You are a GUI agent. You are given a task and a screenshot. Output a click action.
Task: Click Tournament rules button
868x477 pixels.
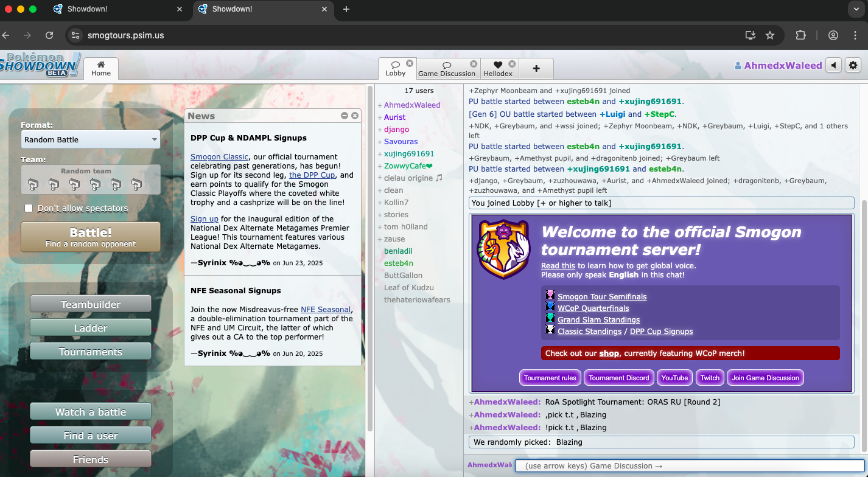550,378
